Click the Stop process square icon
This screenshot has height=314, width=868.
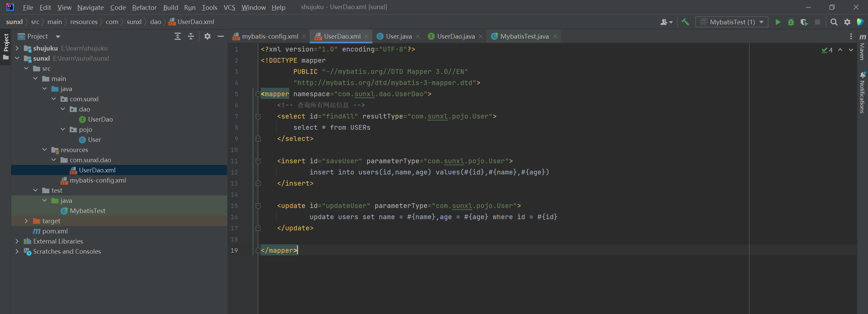[817, 22]
